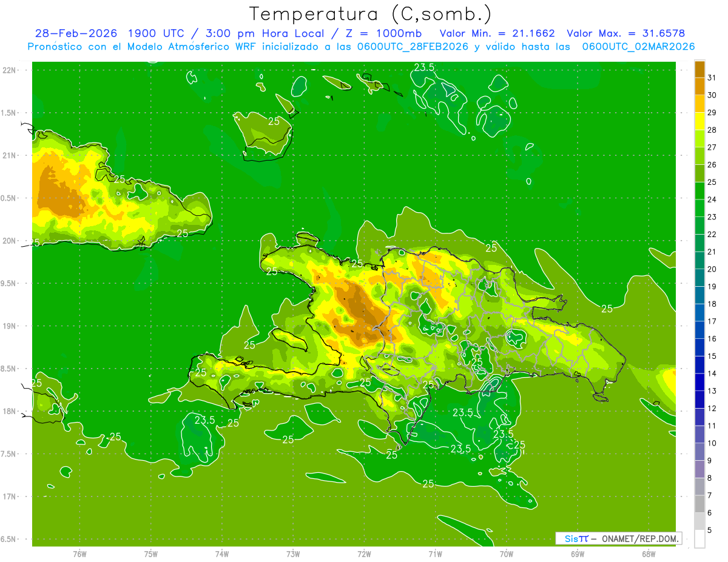Click the '71W' longitude axis label
728x562 pixels.
(435, 554)
